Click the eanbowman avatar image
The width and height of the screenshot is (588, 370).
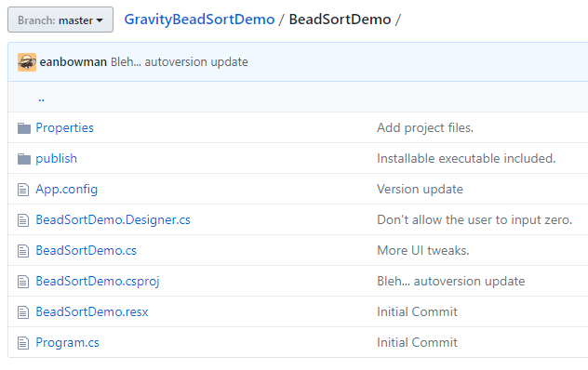point(27,62)
